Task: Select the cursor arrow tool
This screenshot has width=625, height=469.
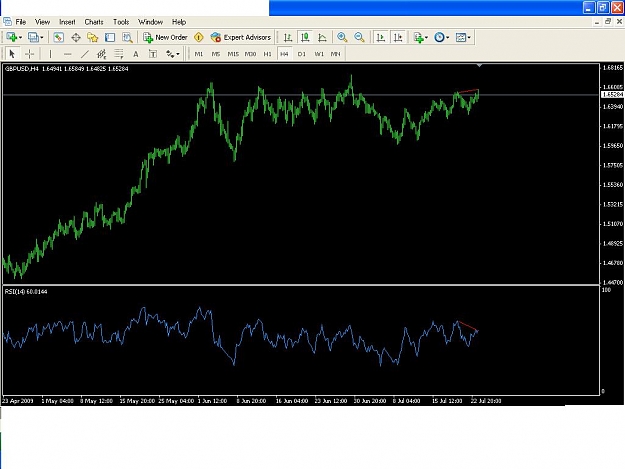Action: click(x=12, y=54)
